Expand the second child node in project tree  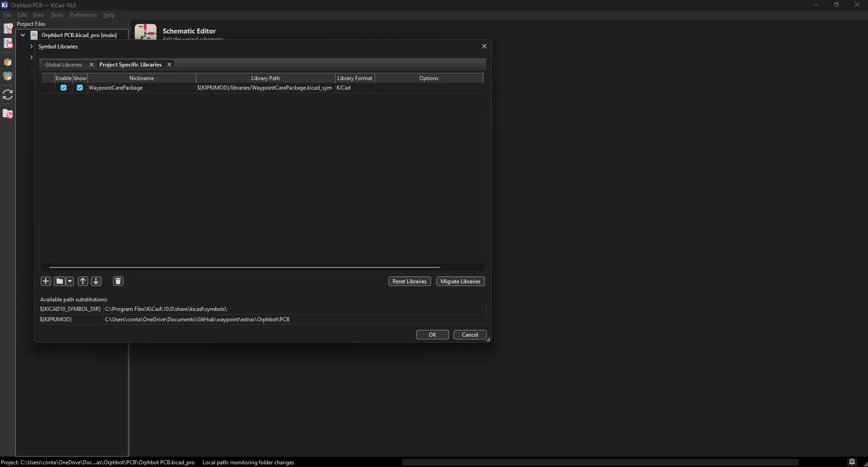[x=31, y=57]
